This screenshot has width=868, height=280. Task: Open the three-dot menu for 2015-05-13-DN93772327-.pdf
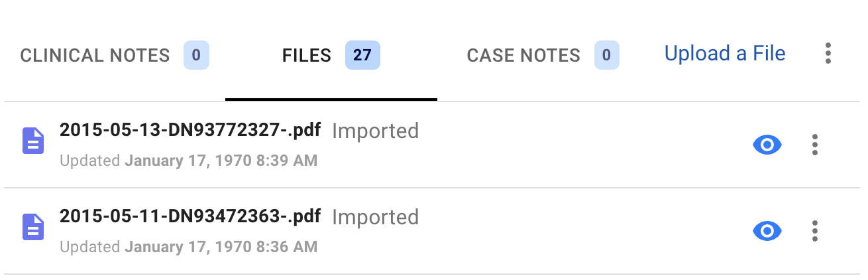click(815, 145)
